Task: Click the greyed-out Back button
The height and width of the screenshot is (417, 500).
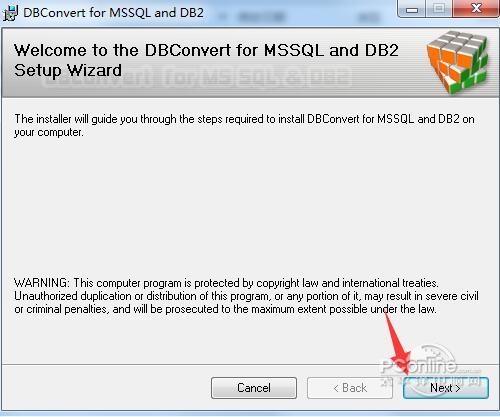Action: (x=350, y=388)
